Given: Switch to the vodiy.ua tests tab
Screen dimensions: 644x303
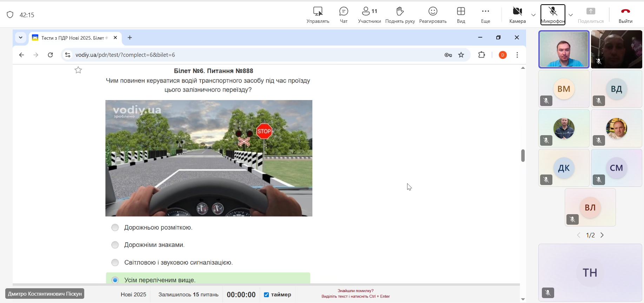Looking at the screenshot, I should pos(74,38).
